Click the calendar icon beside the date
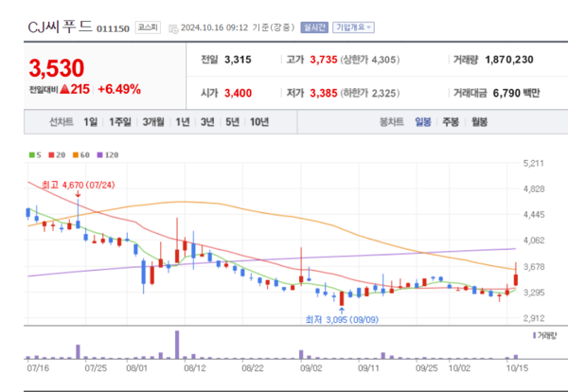Image resolution: width=568 pixels, height=392 pixels. pyautogui.click(x=174, y=28)
